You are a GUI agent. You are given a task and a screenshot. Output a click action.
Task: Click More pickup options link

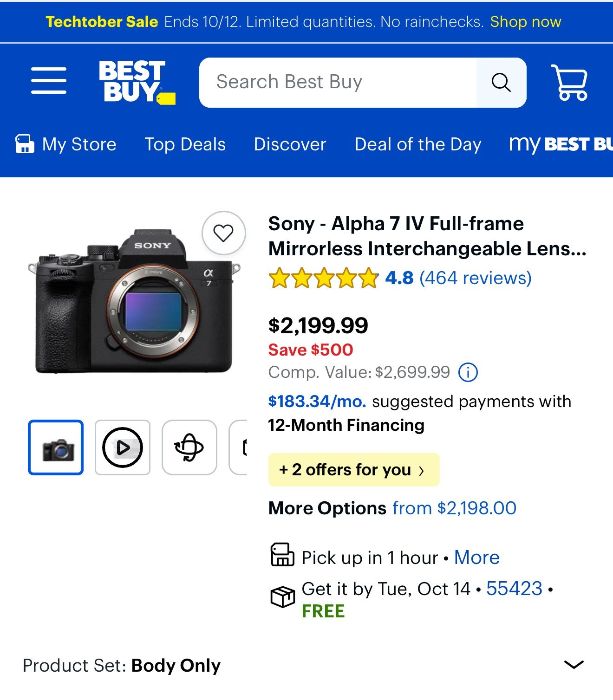pyautogui.click(x=476, y=557)
